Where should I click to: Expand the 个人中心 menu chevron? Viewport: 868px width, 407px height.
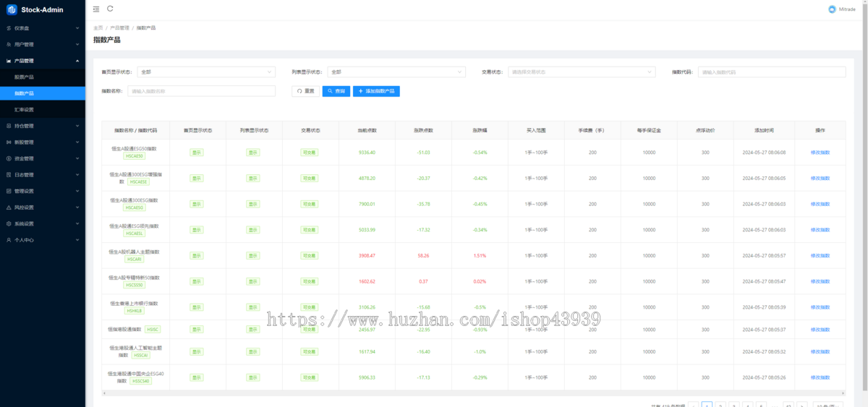pos(77,239)
